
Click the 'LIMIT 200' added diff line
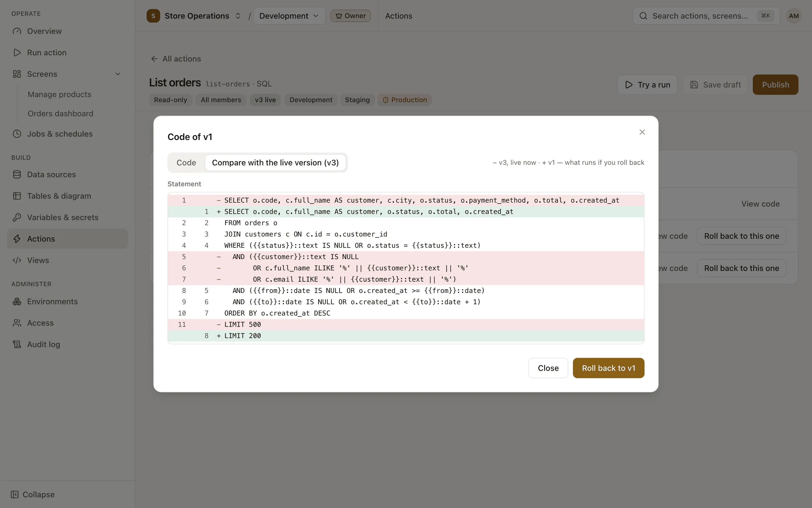(406, 336)
